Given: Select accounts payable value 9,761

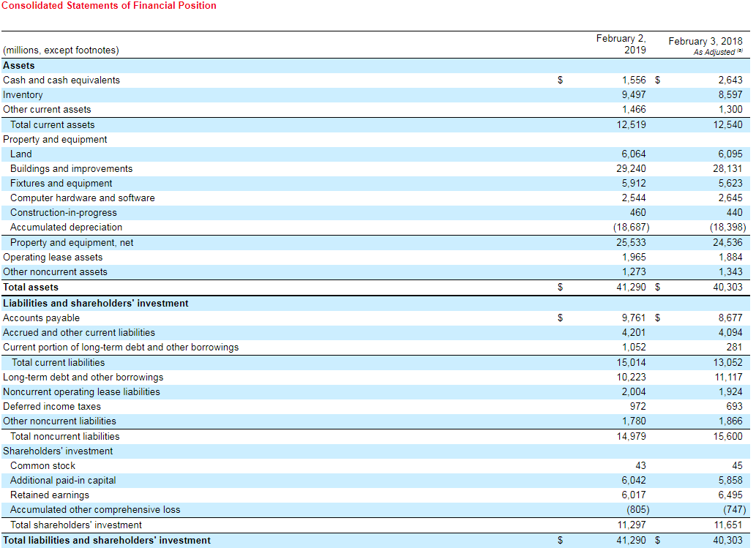Looking at the screenshot, I should pos(634,318).
